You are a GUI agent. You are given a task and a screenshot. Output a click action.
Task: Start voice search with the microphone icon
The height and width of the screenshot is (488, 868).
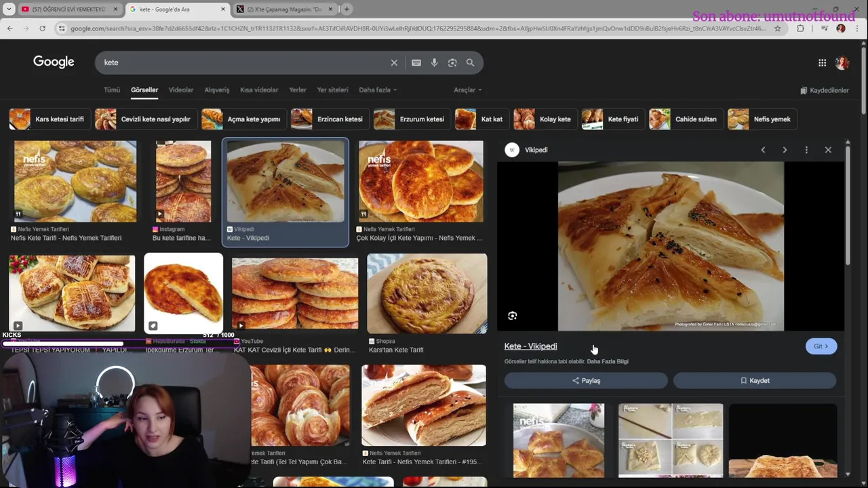pyautogui.click(x=434, y=62)
